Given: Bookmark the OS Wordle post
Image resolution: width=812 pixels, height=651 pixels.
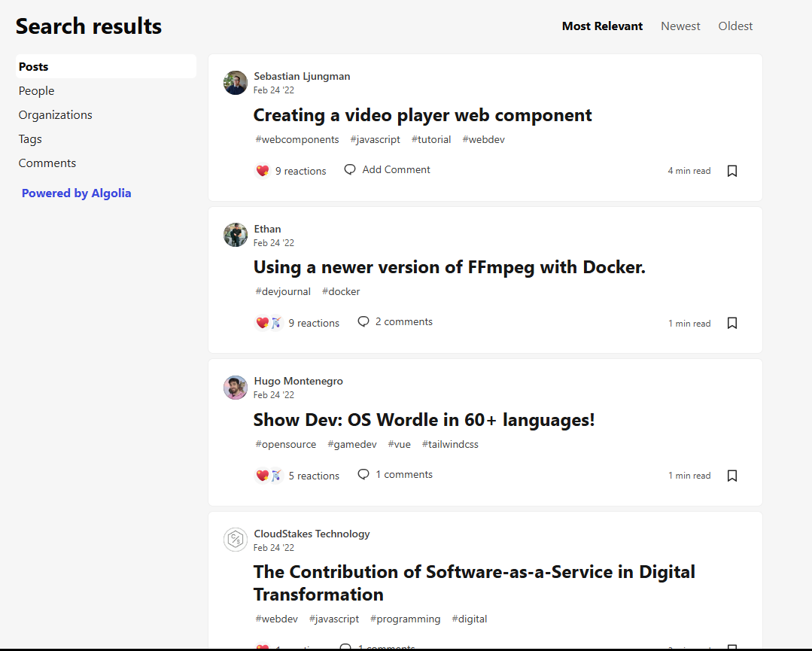Looking at the screenshot, I should tap(731, 476).
